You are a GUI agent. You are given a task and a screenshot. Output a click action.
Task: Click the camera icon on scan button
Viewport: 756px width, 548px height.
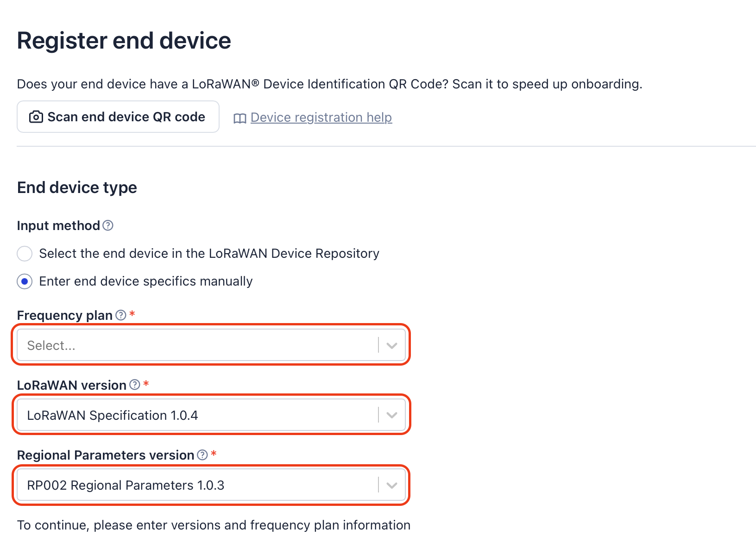(x=36, y=117)
